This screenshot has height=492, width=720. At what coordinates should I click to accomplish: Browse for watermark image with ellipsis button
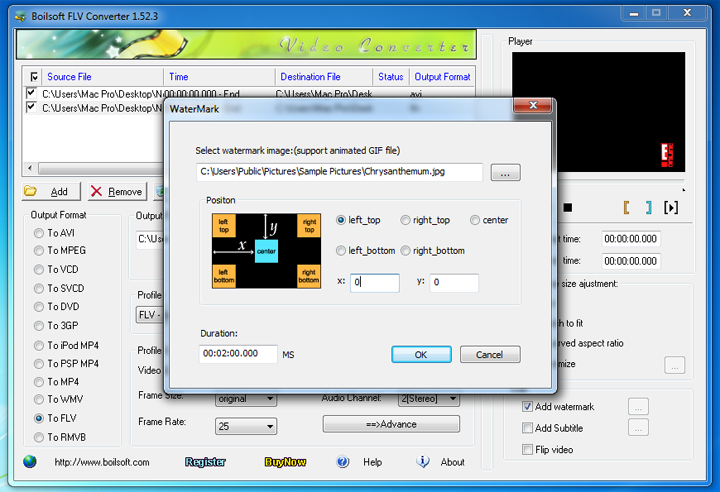pyautogui.click(x=505, y=173)
